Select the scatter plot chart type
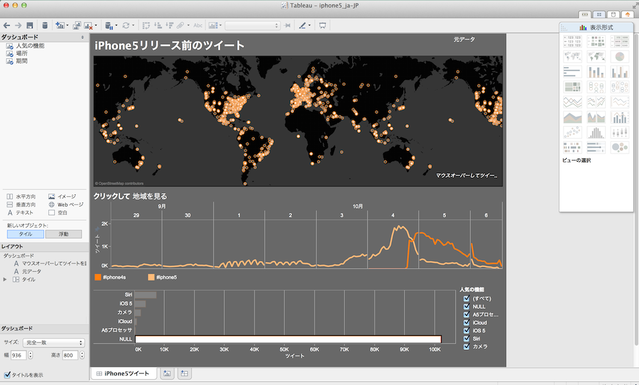Screen dimensions: 639x385 [572, 132]
